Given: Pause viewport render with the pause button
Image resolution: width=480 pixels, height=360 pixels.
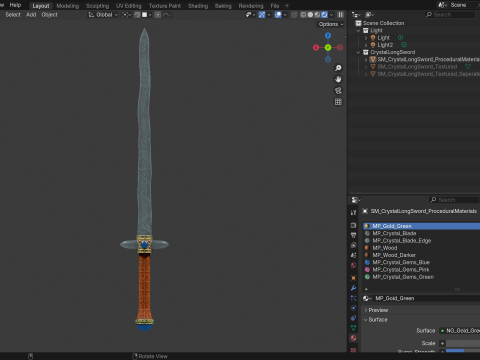Looking at the screenshot, I should 340,15.
